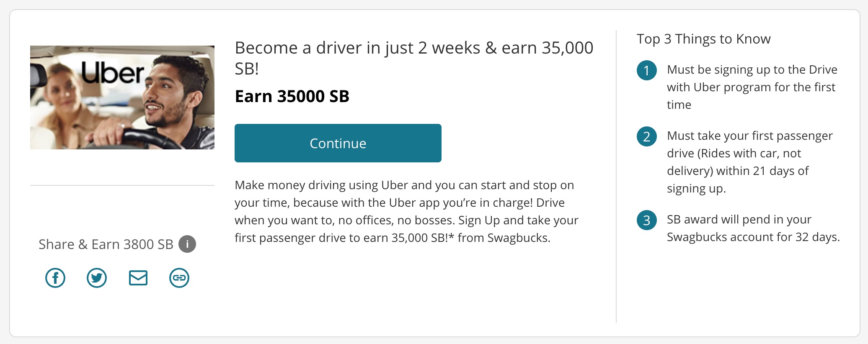
Task: Click the Earn 35000 SB heading
Action: [292, 96]
